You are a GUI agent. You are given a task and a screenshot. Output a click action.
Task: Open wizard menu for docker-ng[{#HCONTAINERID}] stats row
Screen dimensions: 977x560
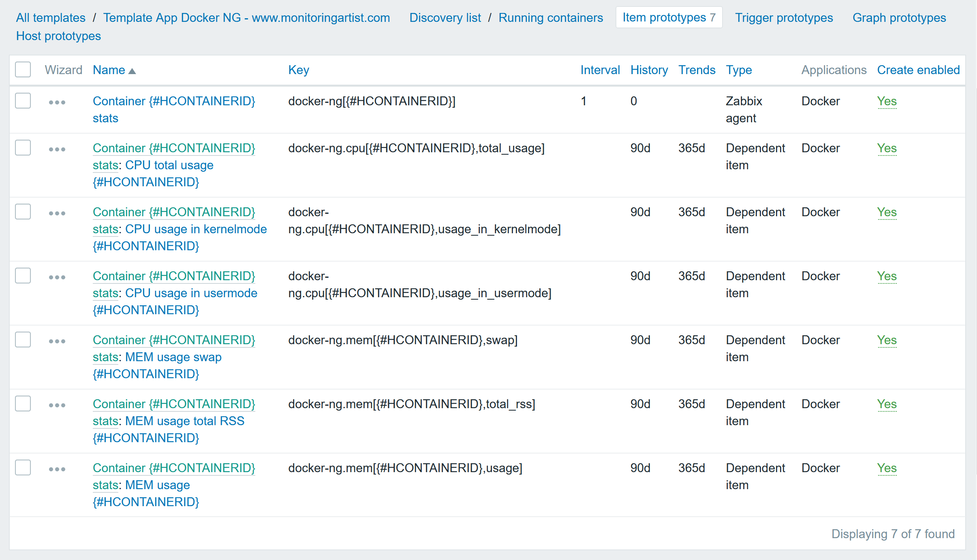(x=57, y=102)
